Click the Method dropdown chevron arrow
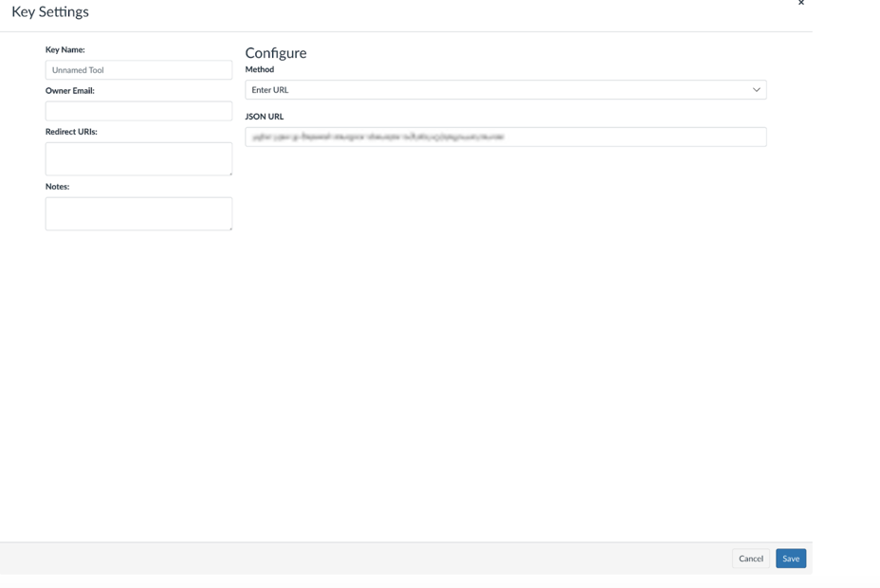 click(758, 89)
